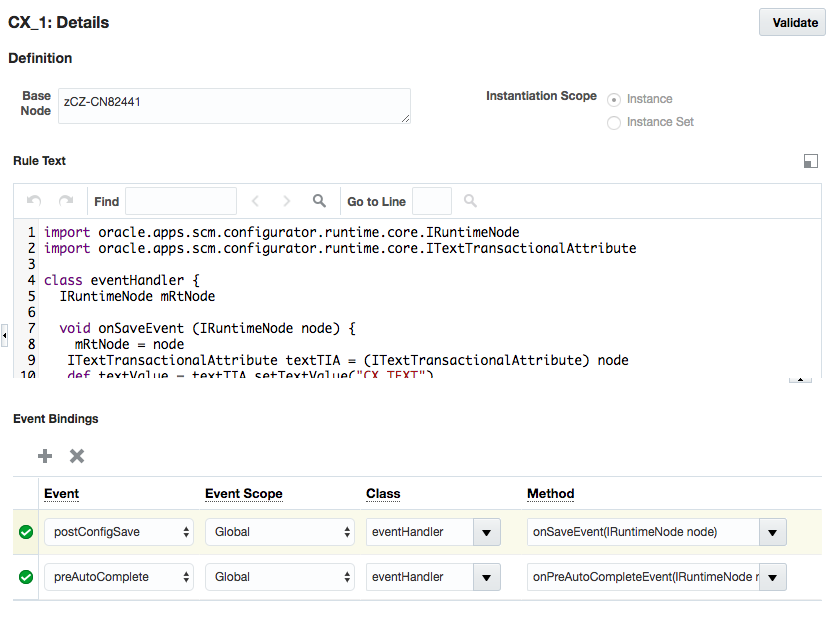834x619 pixels.
Task: Click the Validate button
Action: (x=794, y=22)
